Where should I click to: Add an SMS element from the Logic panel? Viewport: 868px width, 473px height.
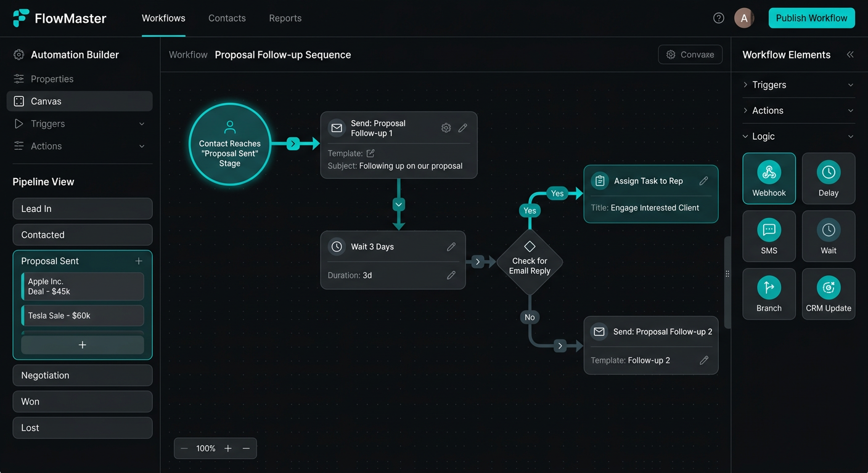tap(769, 236)
